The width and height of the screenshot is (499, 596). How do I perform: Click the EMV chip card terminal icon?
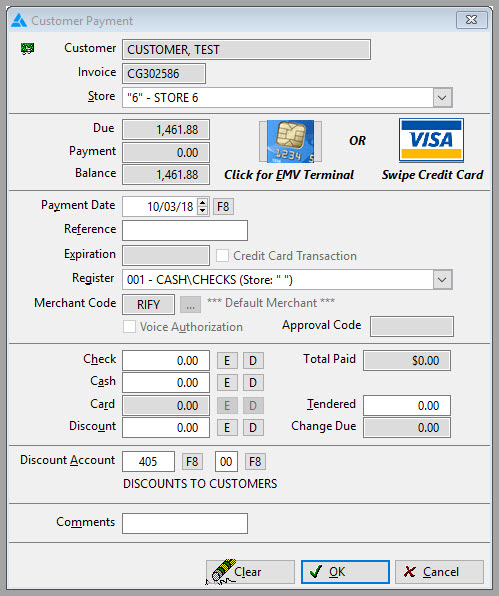point(290,141)
